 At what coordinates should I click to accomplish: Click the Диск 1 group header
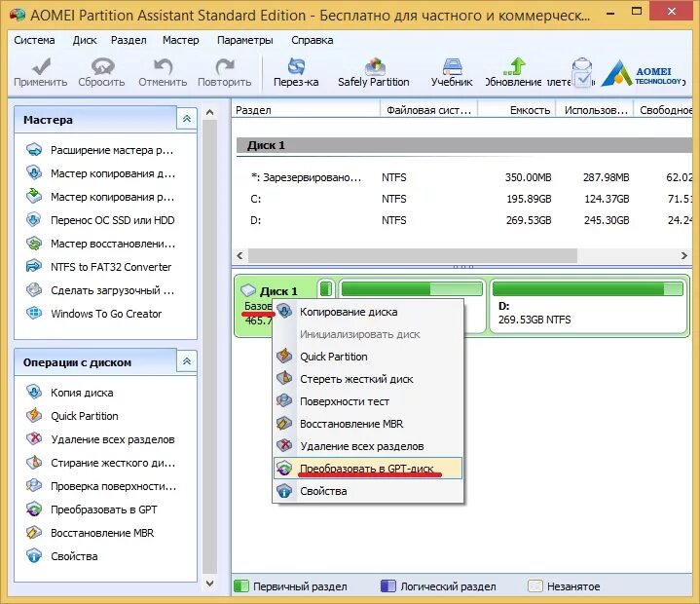click(x=464, y=145)
